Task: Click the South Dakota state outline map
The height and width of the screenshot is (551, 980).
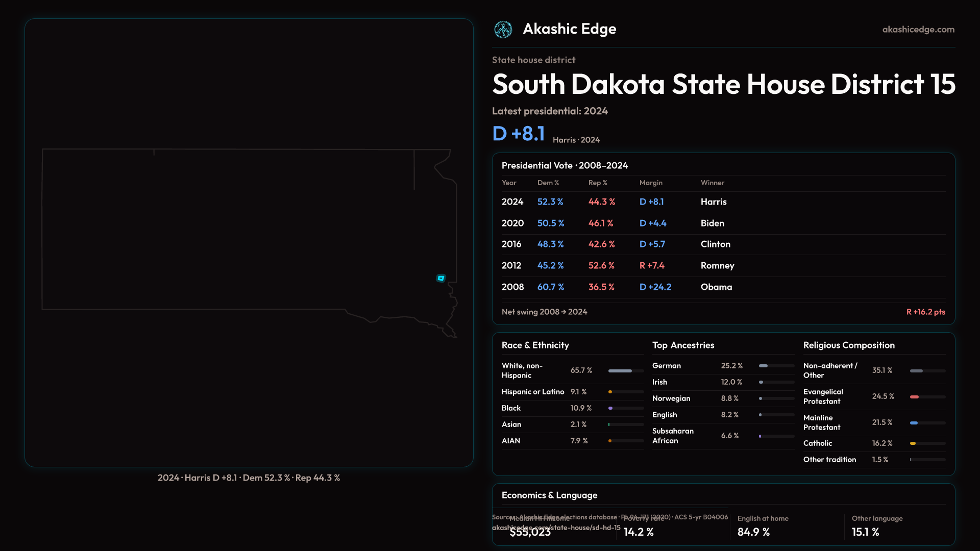Action: coord(245,230)
